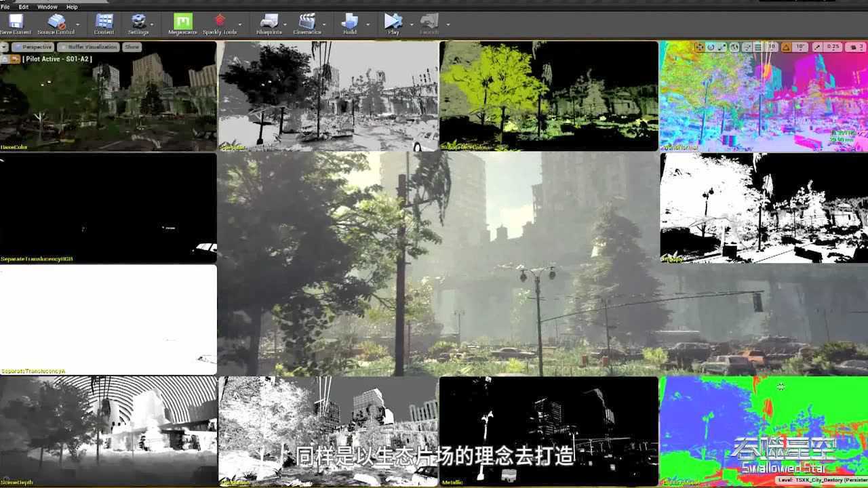Expand the Sparkly Tools dropdown arrow
Screen dimensions: 868x488
[x=240, y=24]
